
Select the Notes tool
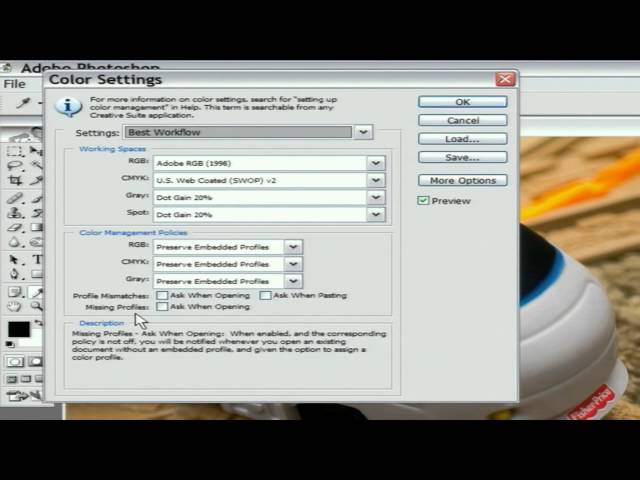15,292
